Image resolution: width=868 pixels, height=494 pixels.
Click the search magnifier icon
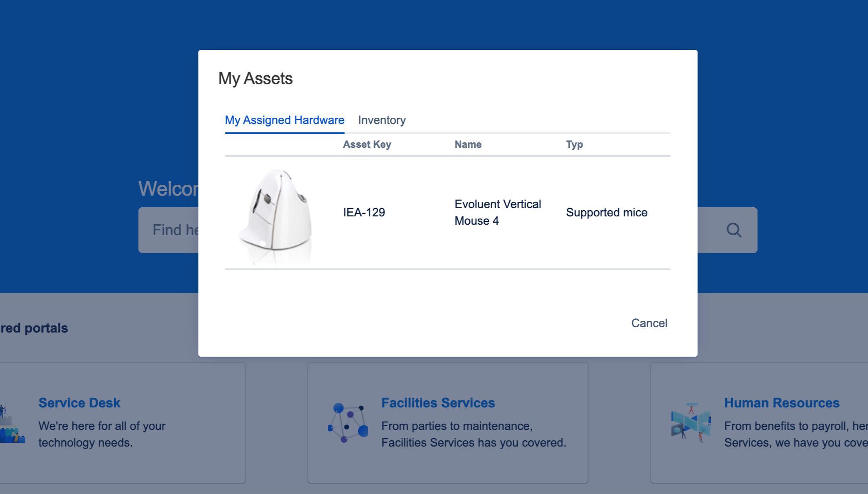734,230
